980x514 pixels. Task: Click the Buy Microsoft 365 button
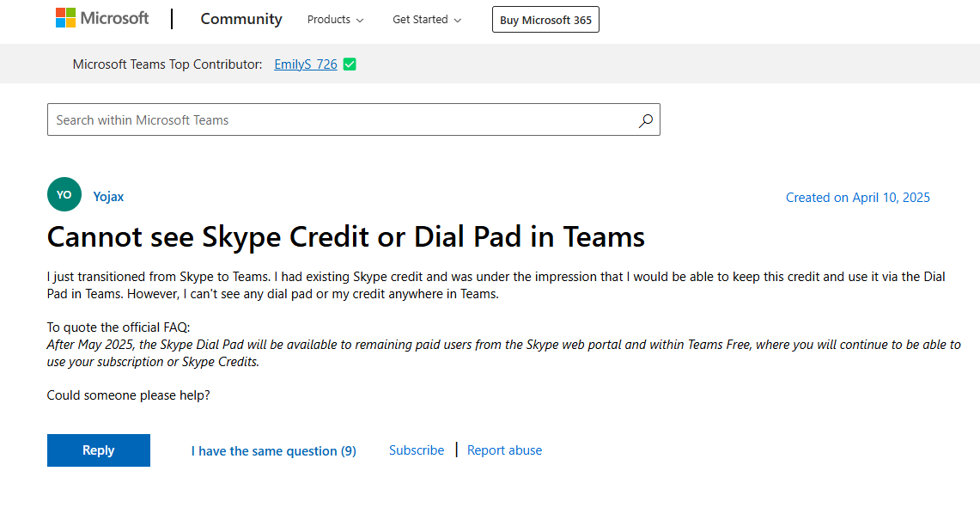click(545, 20)
